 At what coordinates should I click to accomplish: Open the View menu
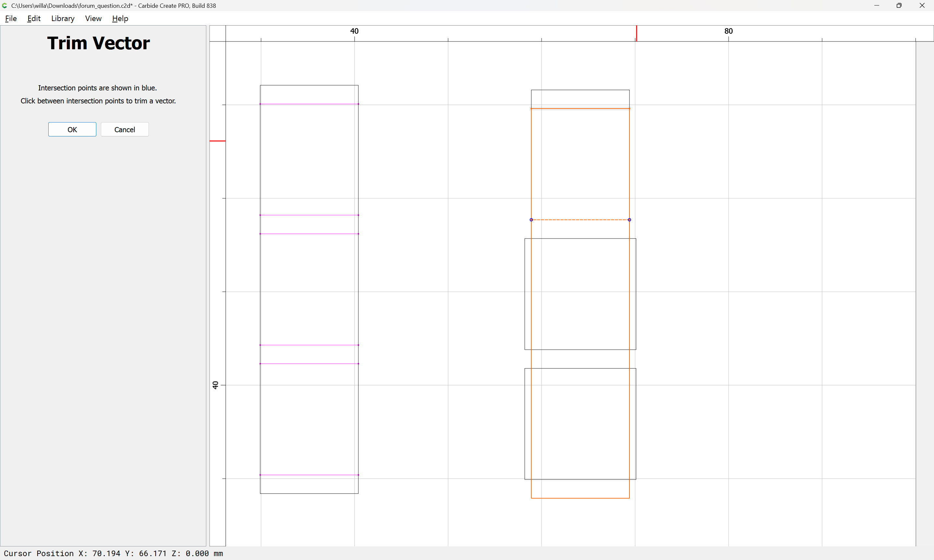pos(93,18)
